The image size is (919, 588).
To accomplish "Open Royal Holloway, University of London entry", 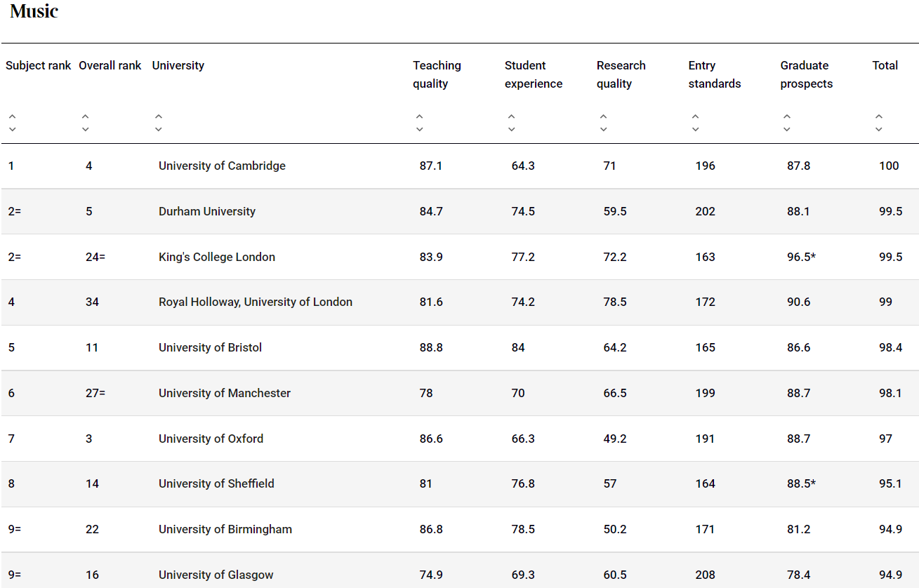I will click(x=256, y=302).
